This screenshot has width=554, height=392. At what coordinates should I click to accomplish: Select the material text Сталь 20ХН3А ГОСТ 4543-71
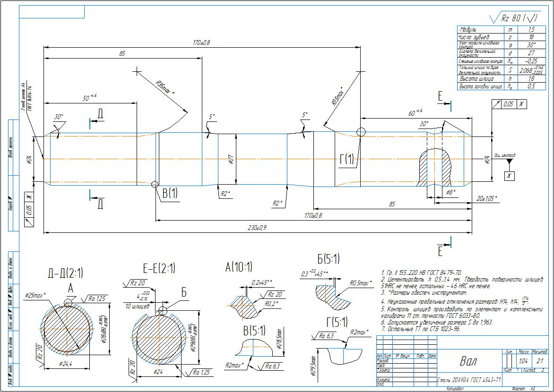click(469, 381)
